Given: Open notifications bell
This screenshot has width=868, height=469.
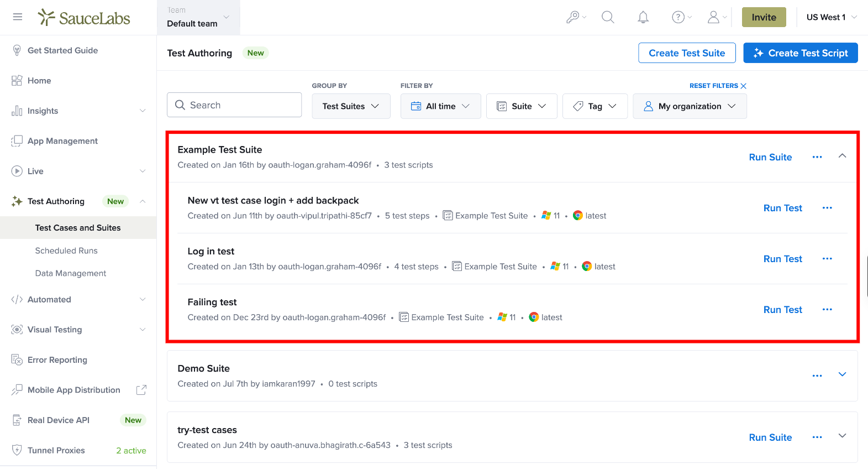Looking at the screenshot, I should (643, 17).
